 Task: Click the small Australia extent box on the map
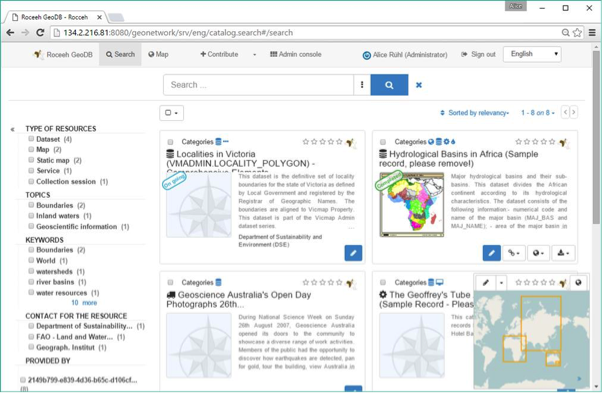point(553,358)
